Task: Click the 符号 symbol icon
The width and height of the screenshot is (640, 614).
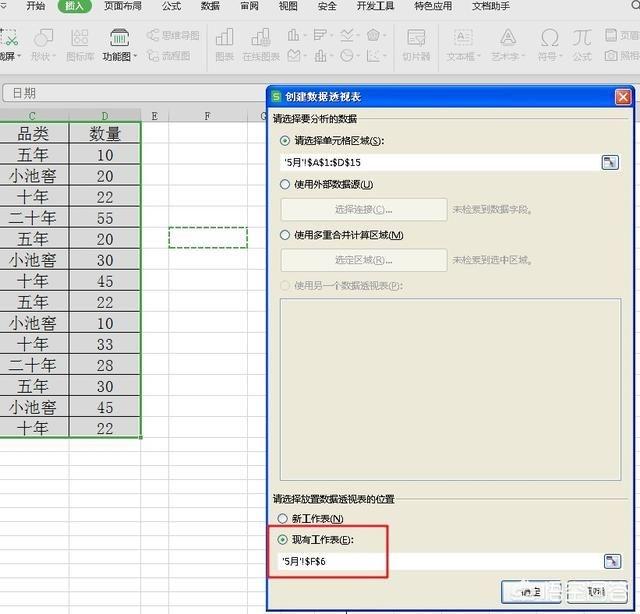Action: point(549,38)
